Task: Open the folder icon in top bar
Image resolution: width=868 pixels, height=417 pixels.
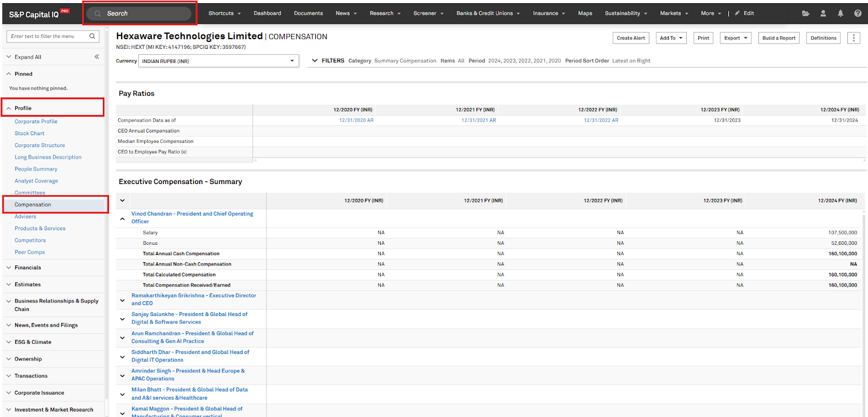Action: click(x=806, y=14)
